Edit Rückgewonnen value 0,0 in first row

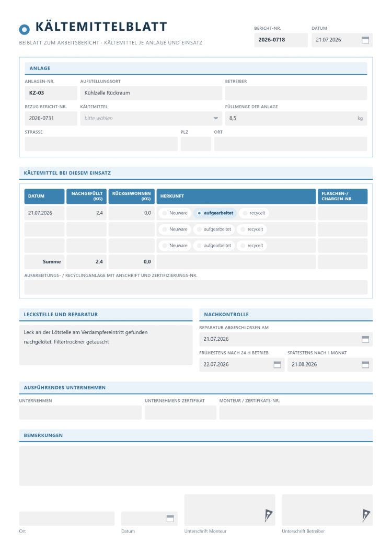132,213
